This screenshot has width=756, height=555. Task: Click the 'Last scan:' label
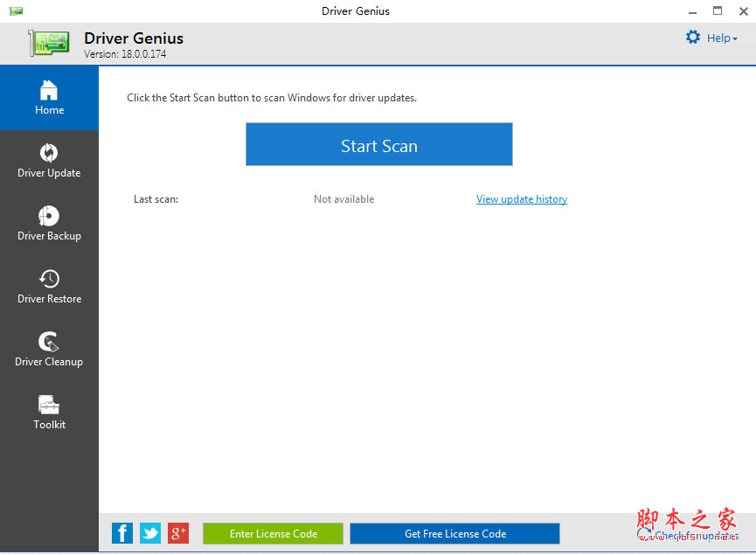(156, 199)
